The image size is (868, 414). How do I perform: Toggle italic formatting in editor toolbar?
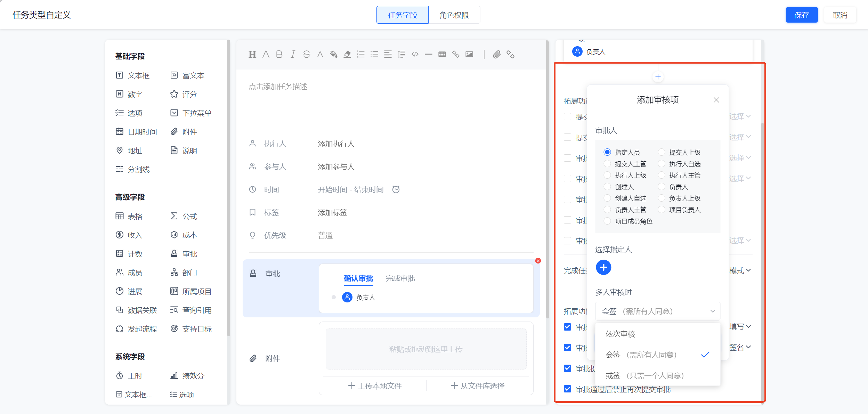pos(293,55)
